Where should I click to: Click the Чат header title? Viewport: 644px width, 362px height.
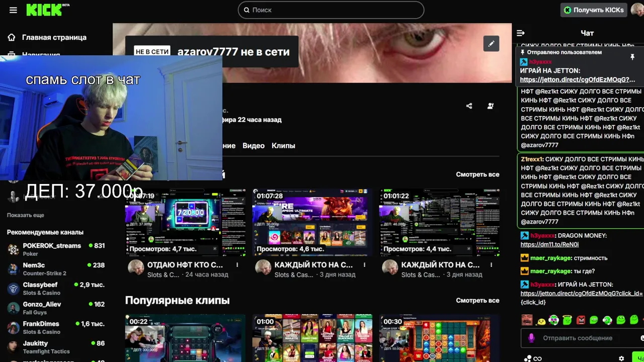click(587, 33)
